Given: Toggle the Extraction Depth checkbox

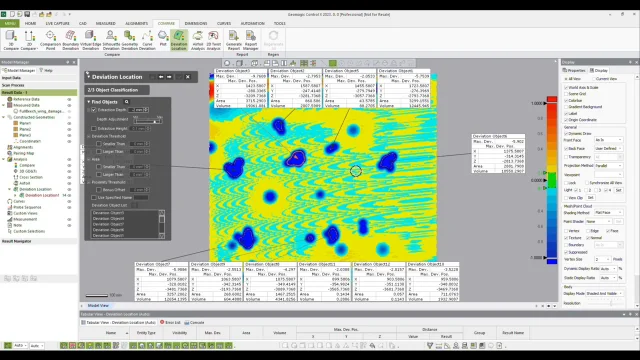Looking at the screenshot, I should tap(94, 110).
